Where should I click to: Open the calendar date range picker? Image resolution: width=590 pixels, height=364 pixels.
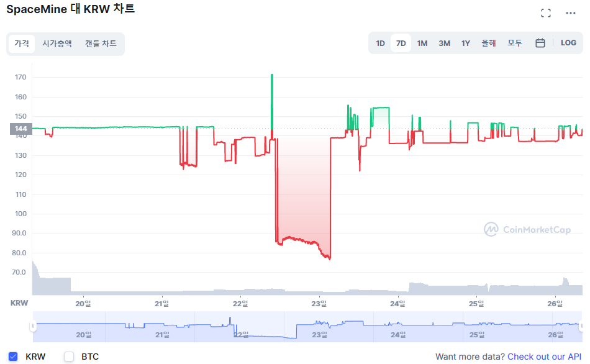tap(540, 43)
